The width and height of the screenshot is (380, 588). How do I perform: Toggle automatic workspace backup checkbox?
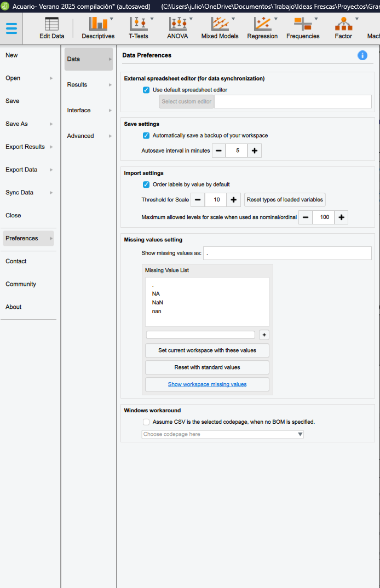pyautogui.click(x=146, y=135)
